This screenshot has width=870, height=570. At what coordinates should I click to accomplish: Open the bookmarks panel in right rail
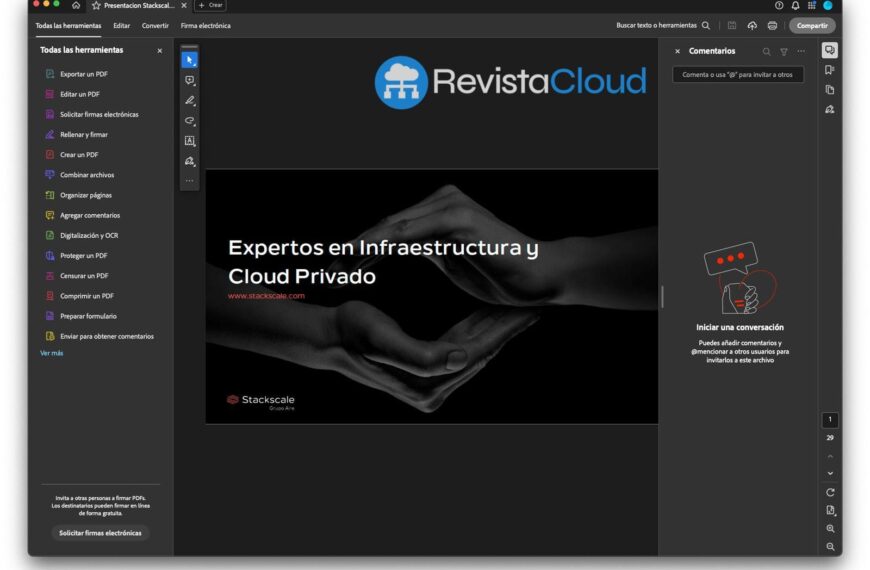click(x=830, y=70)
